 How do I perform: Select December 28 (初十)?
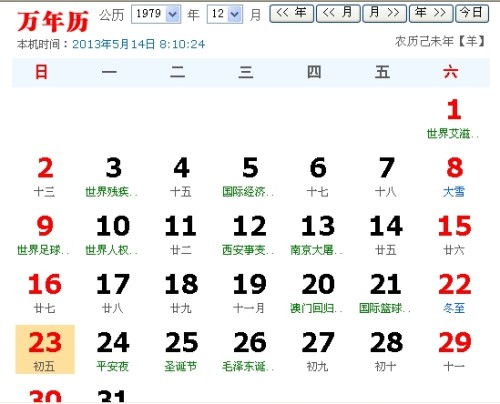coord(386,352)
